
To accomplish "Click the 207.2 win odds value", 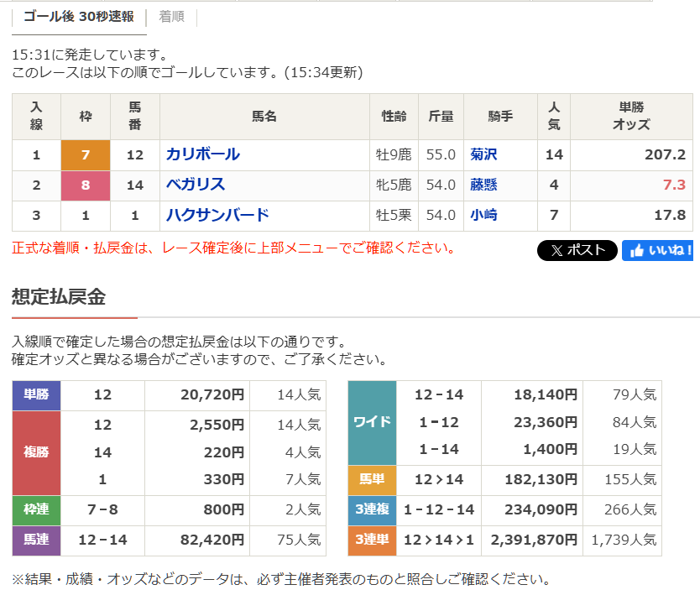I will pos(666,154).
